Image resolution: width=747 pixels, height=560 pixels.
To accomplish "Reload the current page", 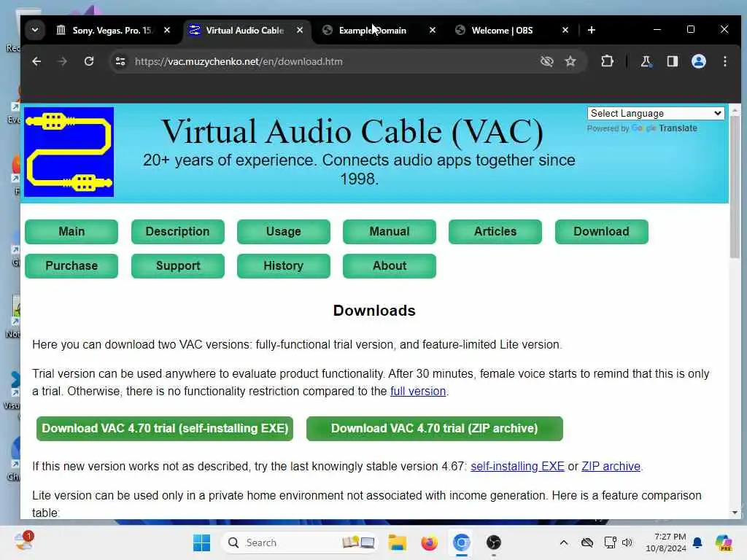I will [88, 61].
